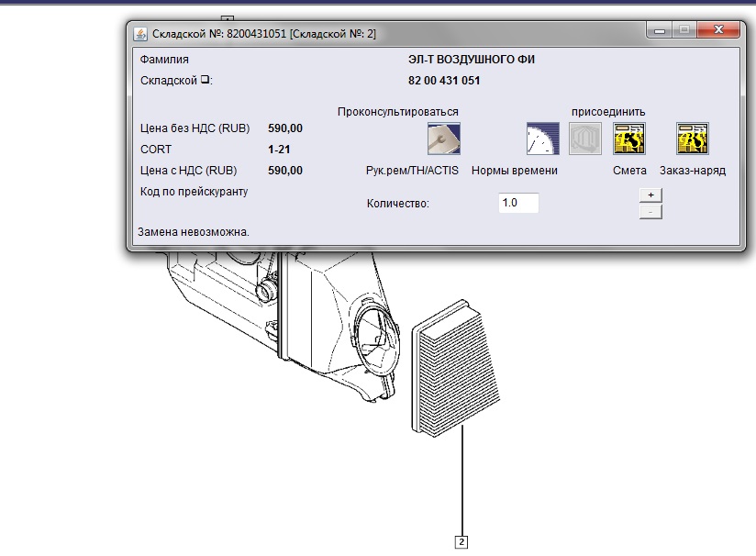Click the part name ЭЛ-Т ВОЗДУШНОГО ФИ
Screen dimensions: 756x556
click(x=471, y=60)
